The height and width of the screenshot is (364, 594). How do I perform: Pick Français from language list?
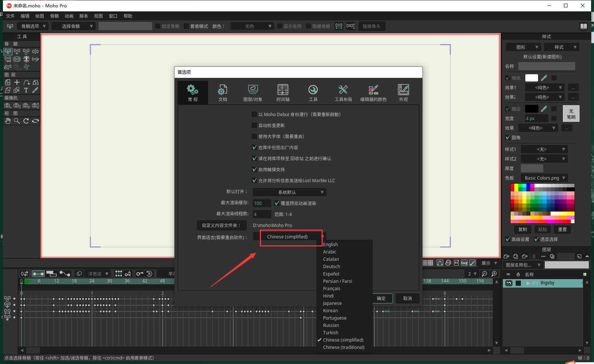[332, 288]
